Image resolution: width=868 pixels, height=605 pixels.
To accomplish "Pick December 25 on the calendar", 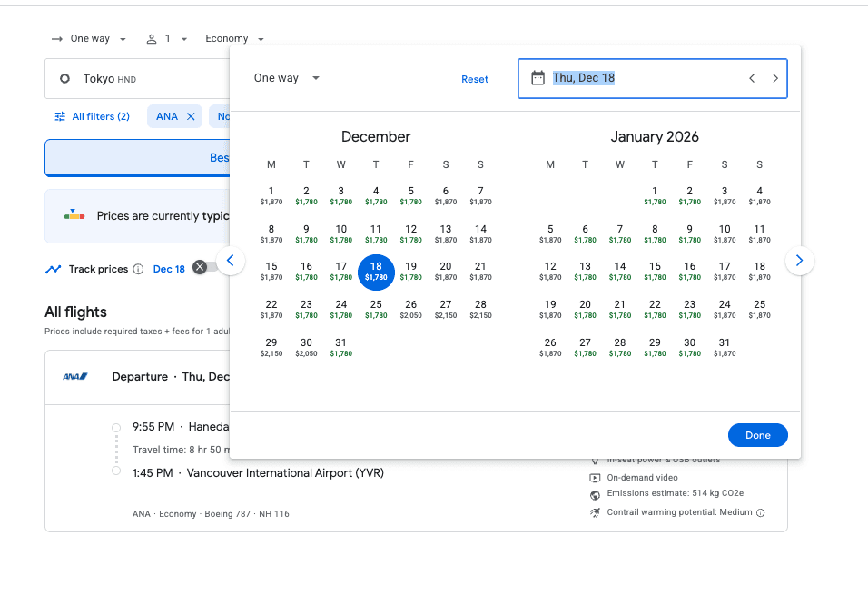I will click(x=376, y=309).
